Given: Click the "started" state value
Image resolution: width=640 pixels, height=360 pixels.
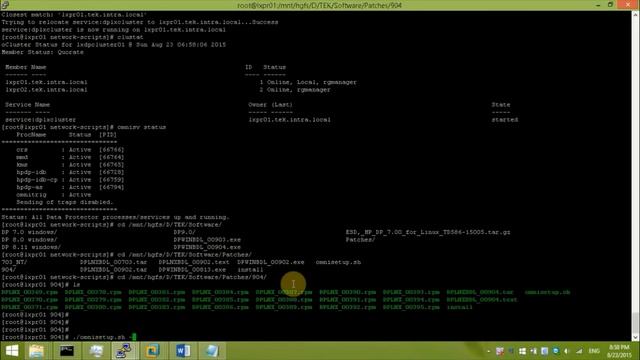Looking at the screenshot, I should pyautogui.click(x=505, y=120).
